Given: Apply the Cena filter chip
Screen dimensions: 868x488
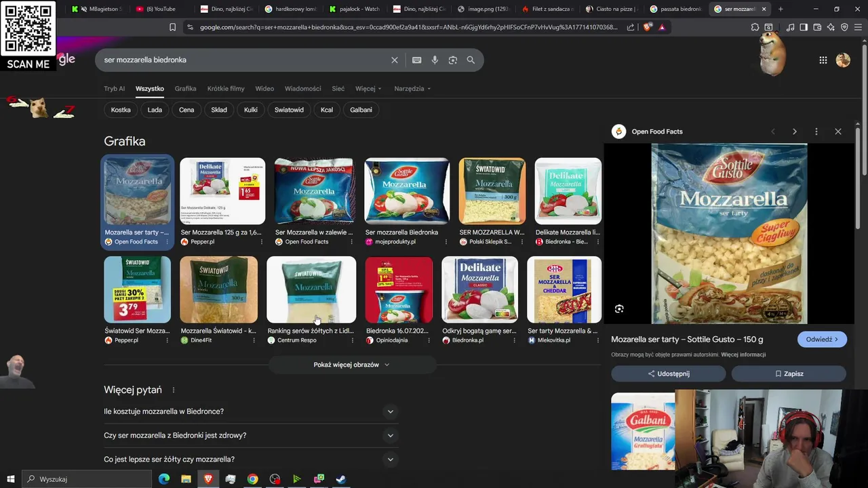Looking at the screenshot, I should point(186,110).
